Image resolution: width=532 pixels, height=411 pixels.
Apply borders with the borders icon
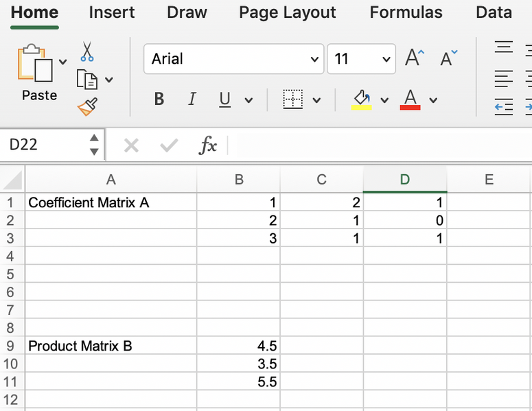click(x=293, y=99)
